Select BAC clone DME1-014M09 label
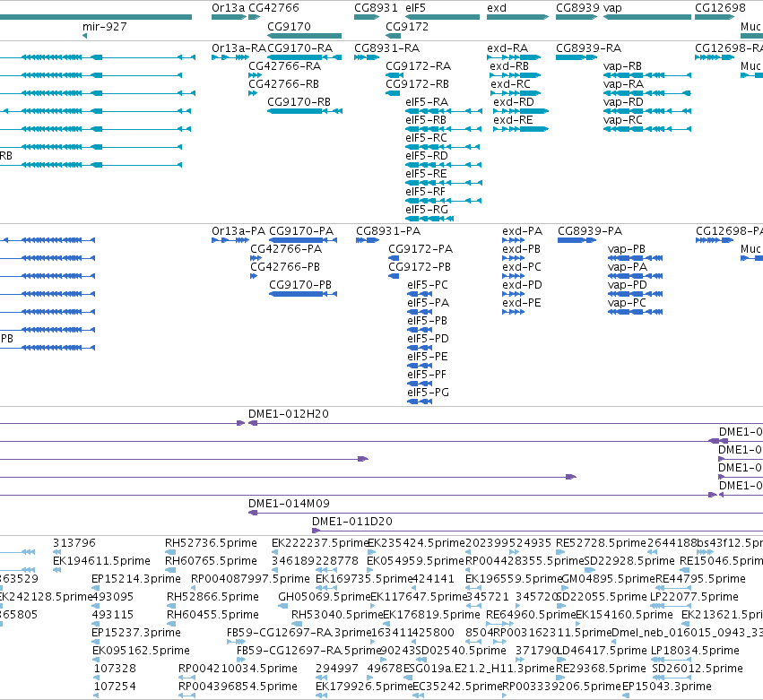This screenshot has width=763, height=700. 289,504
